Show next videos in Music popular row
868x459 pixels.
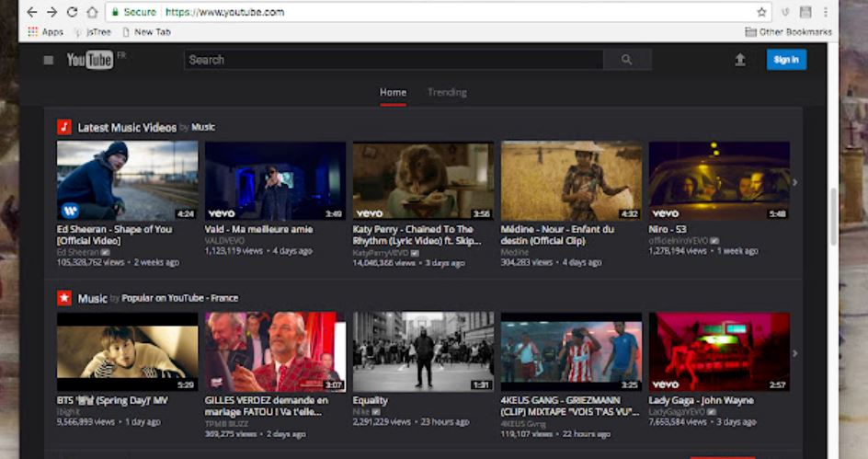point(795,353)
